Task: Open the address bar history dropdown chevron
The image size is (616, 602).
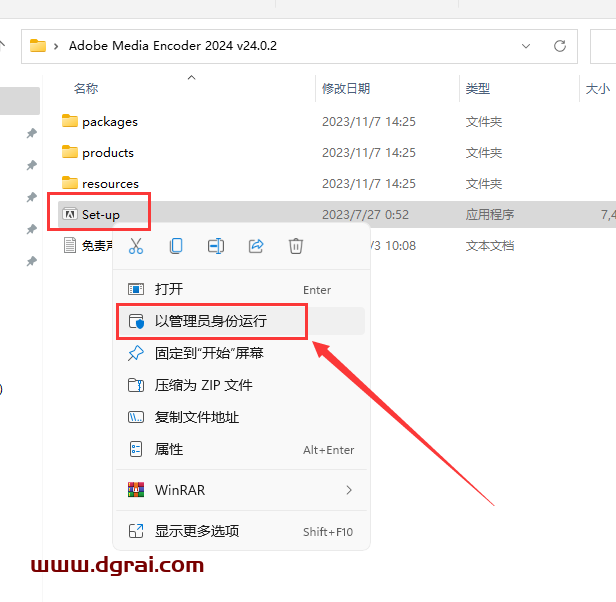Action: point(526,46)
